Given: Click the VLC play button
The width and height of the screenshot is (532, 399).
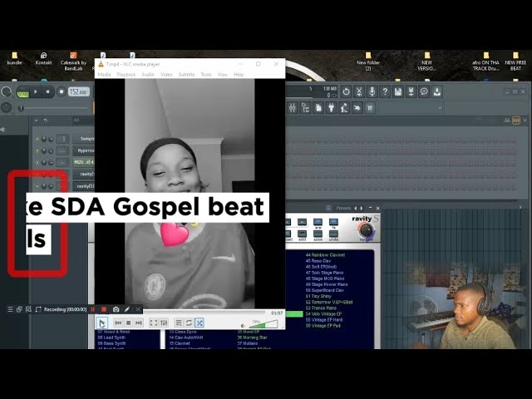Looking at the screenshot, I should [x=102, y=323].
